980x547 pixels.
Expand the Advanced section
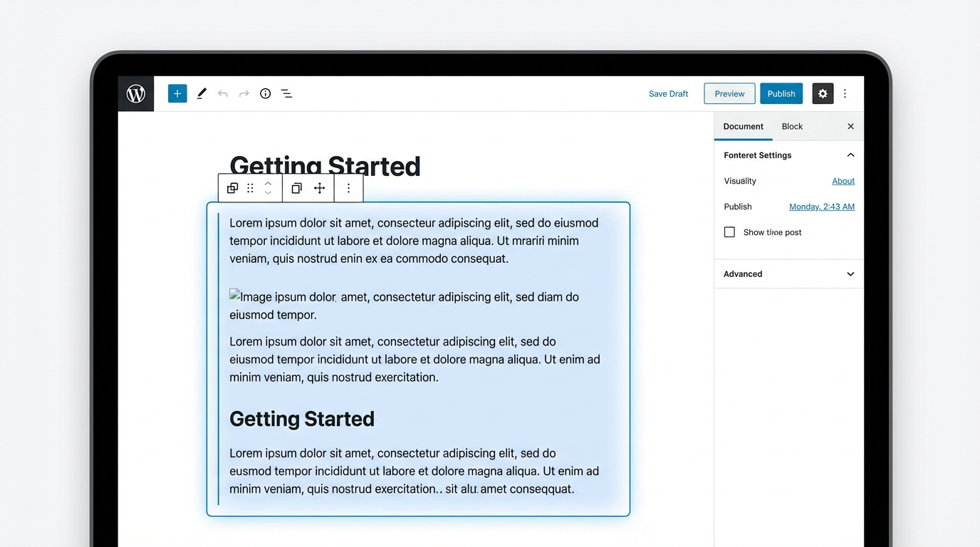click(x=850, y=273)
